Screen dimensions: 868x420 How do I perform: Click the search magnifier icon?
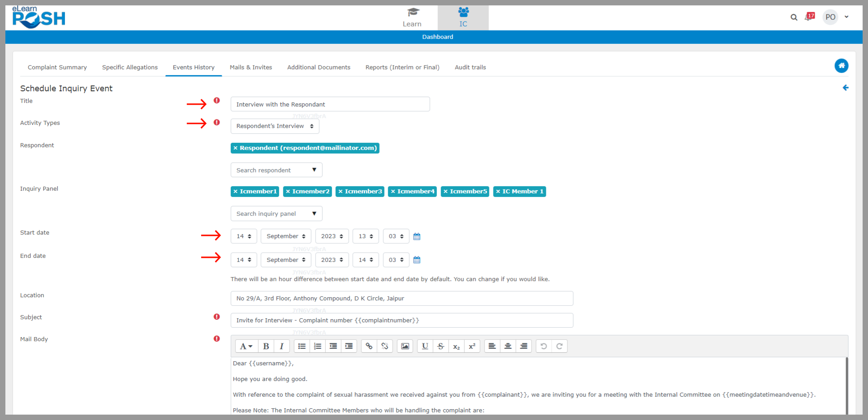[x=794, y=17]
